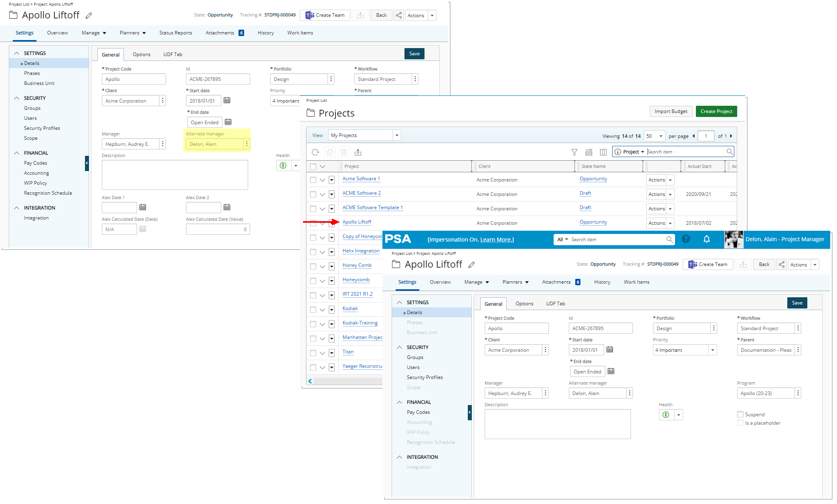Click Save in the bottom-right window
The width and height of the screenshot is (837, 504).
[x=797, y=303]
